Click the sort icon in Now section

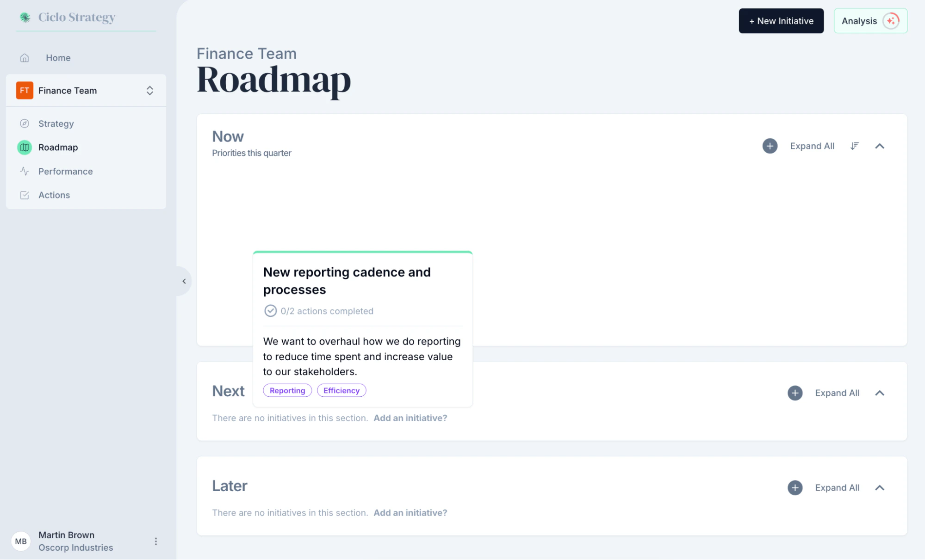point(854,146)
